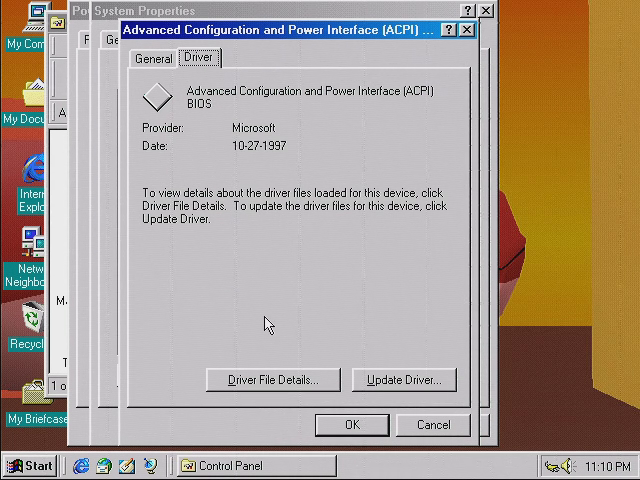The height and width of the screenshot is (480, 640).
Task: Click the Update Driver button
Action: coord(404,380)
